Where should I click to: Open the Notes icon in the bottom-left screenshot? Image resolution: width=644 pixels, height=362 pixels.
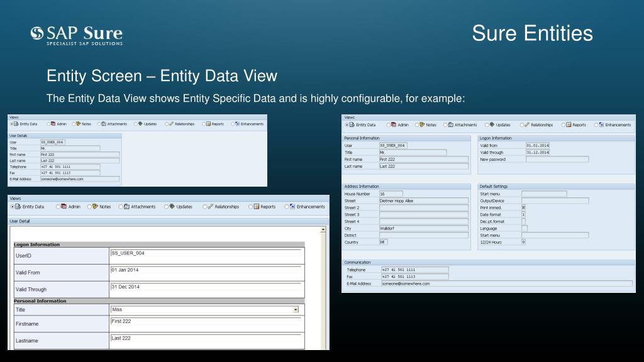tap(96, 206)
